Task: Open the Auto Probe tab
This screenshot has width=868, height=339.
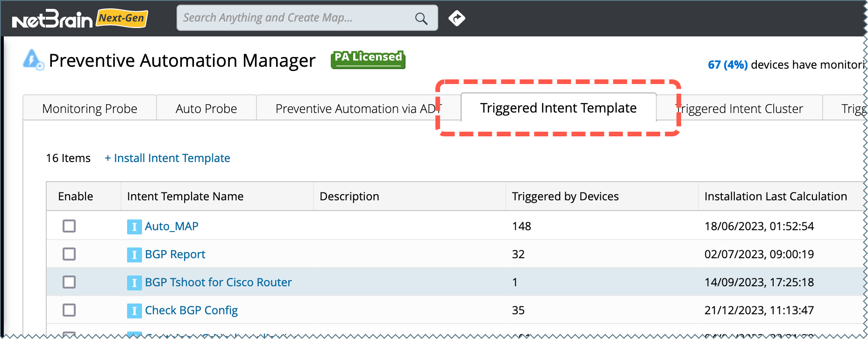Action: [206, 109]
